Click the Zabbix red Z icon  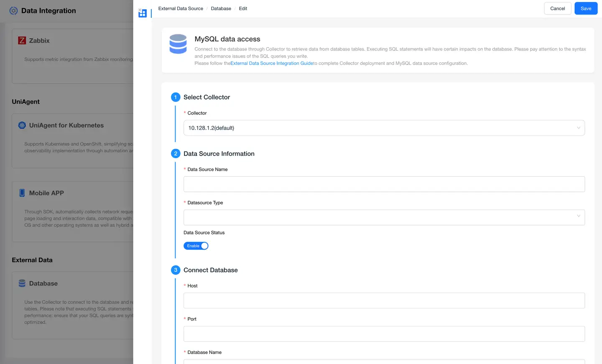click(22, 41)
